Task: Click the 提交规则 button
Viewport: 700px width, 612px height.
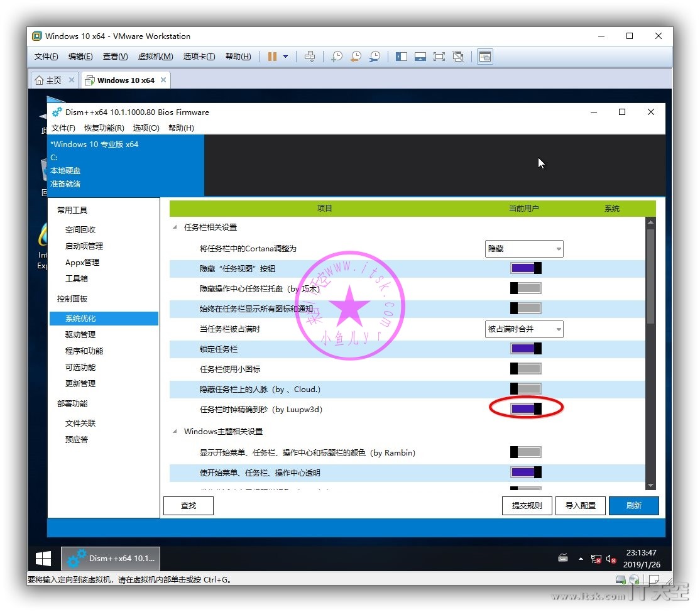Action: [x=527, y=506]
